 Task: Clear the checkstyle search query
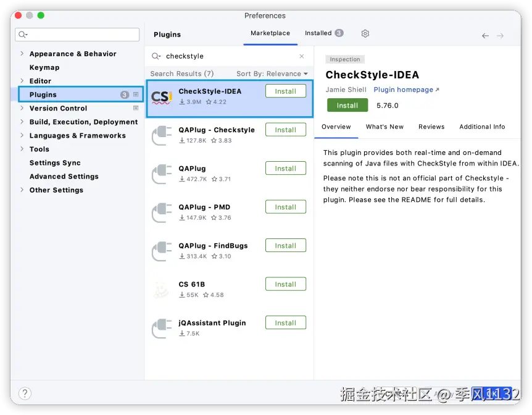point(302,56)
